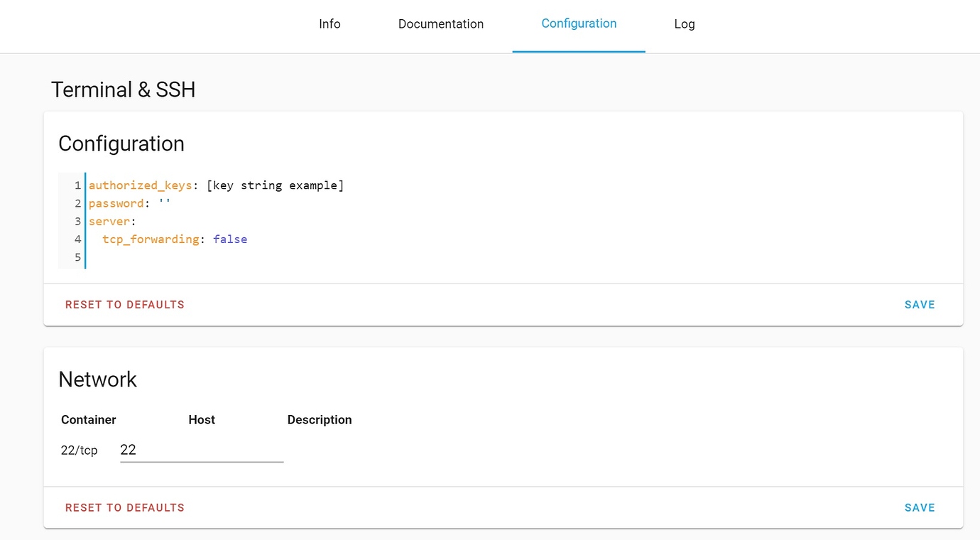Click line number 5 in the editor

77,257
